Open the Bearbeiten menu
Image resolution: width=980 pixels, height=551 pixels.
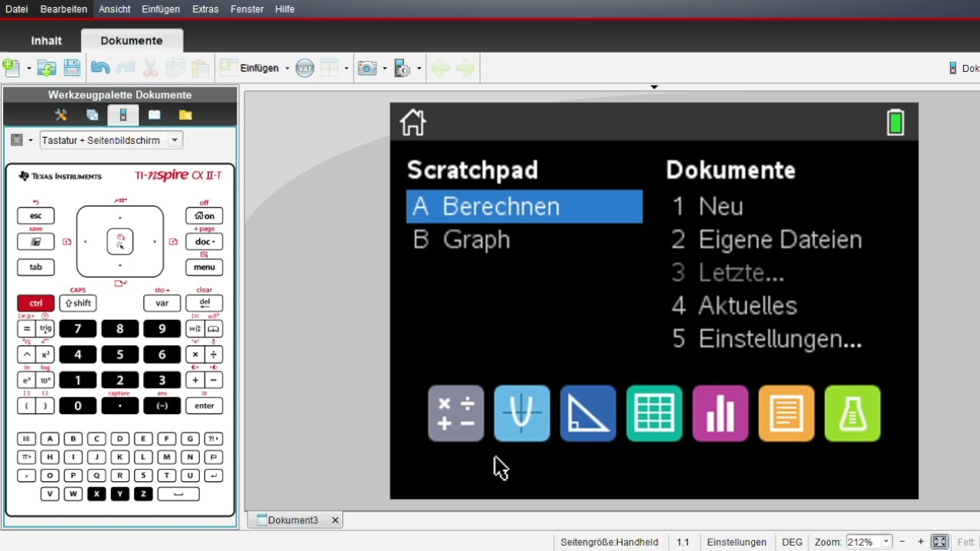tap(64, 9)
